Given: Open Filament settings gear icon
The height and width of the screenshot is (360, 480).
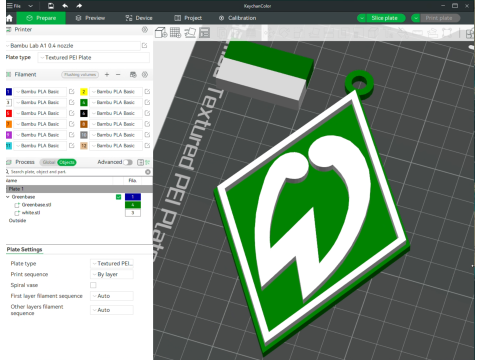Looking at the screenshot, I should tap(145, 75).
